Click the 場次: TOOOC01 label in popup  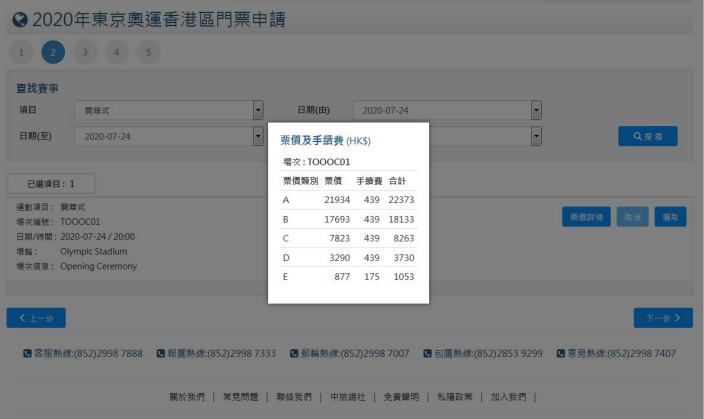coord(317,162)
